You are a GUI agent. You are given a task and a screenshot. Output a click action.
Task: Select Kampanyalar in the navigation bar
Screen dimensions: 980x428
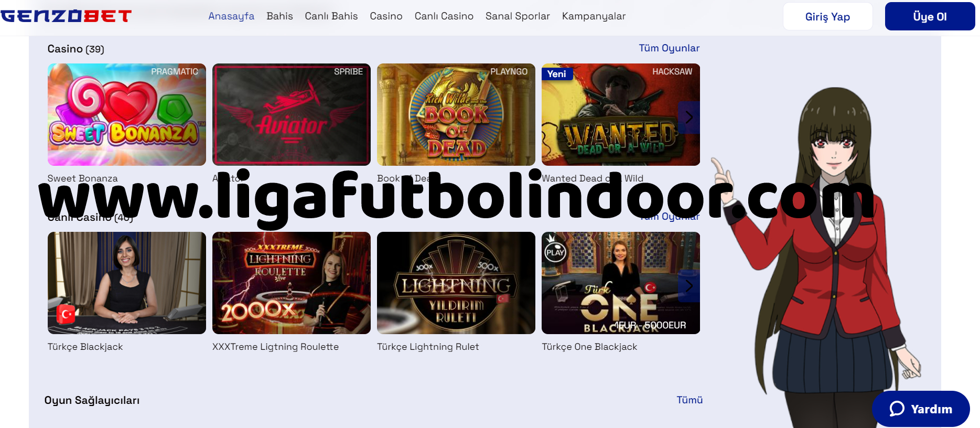point(594,16)
